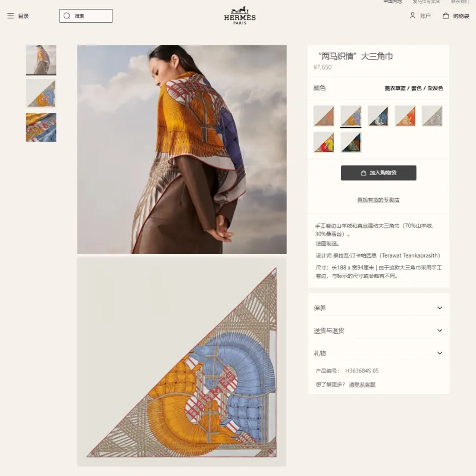Click into the 搜索 search field

pos(86,16)
